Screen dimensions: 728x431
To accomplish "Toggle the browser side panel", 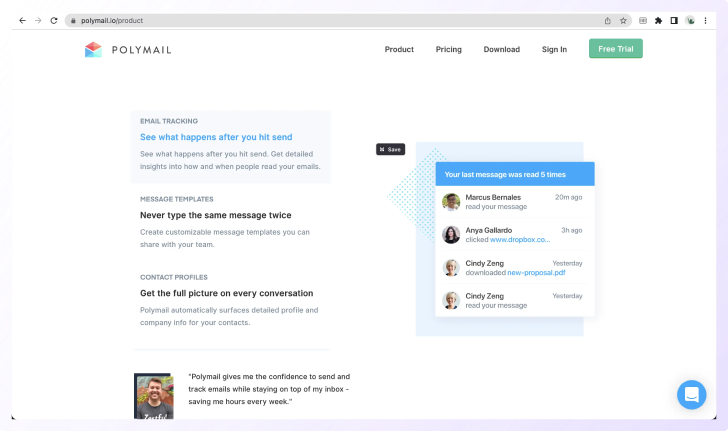I will [x=674, y=20].
